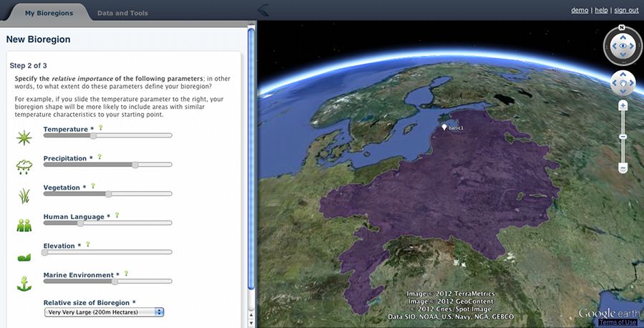Click the 'baltic1' placemark label
The width and height of the screenshot is (644, 328).
click(456, 127)
